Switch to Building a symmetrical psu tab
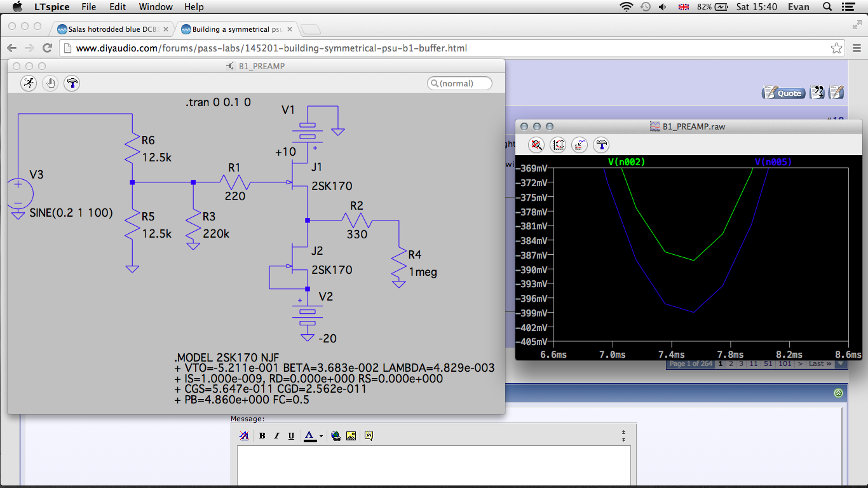Viewport: 868px width, 488px height. click(236, 29)
